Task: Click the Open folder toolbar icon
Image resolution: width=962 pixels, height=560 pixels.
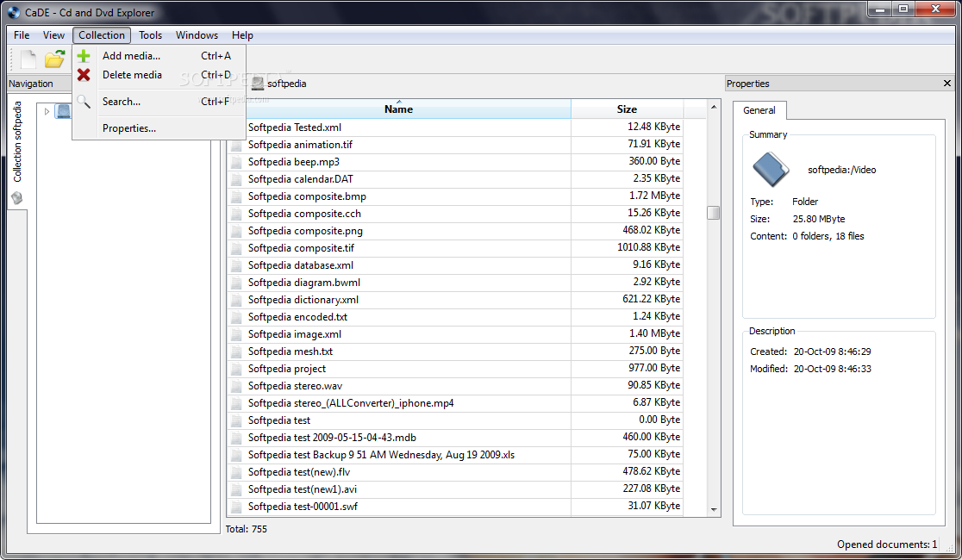Action: pyautogui.click(x=54, y=59)
